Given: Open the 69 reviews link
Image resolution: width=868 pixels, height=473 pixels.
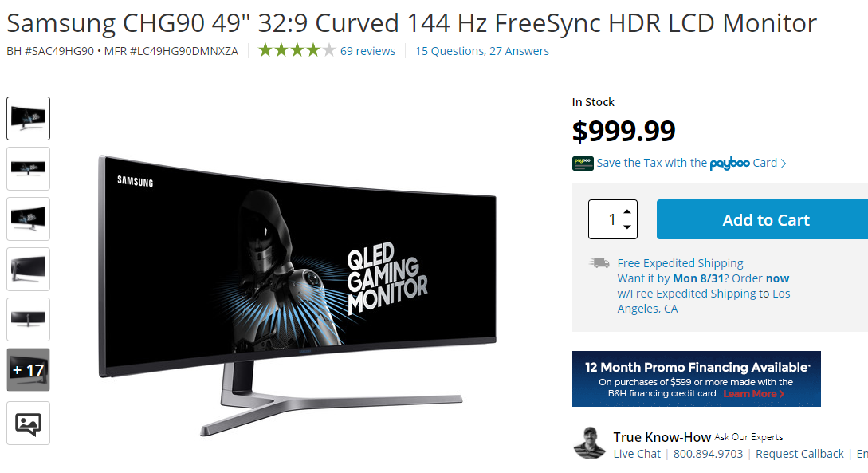Looking at the screenshot, I should [367, 51].
